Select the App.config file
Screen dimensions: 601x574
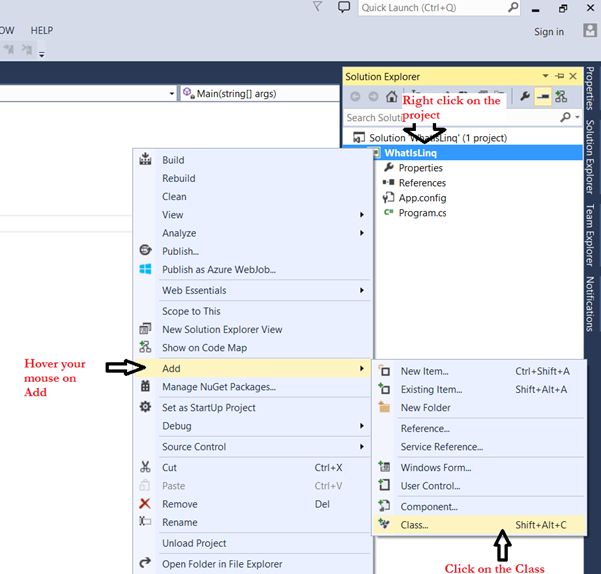pyautogui.click(x=422, y=198)
